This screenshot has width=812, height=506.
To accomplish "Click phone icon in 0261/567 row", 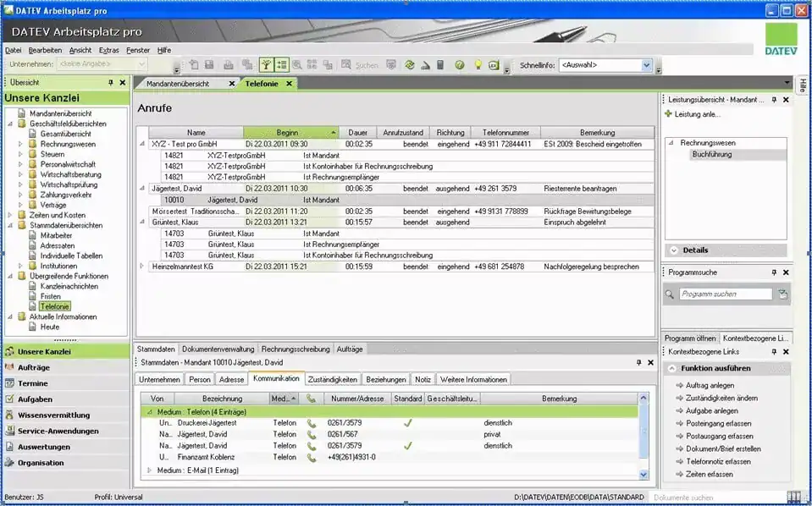I will pos(312,435).
